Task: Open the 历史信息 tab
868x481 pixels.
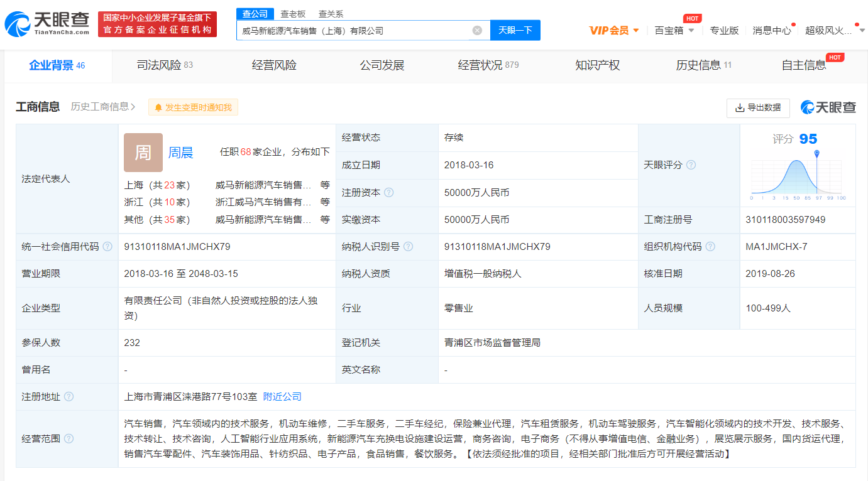Action: click(704, 65)
